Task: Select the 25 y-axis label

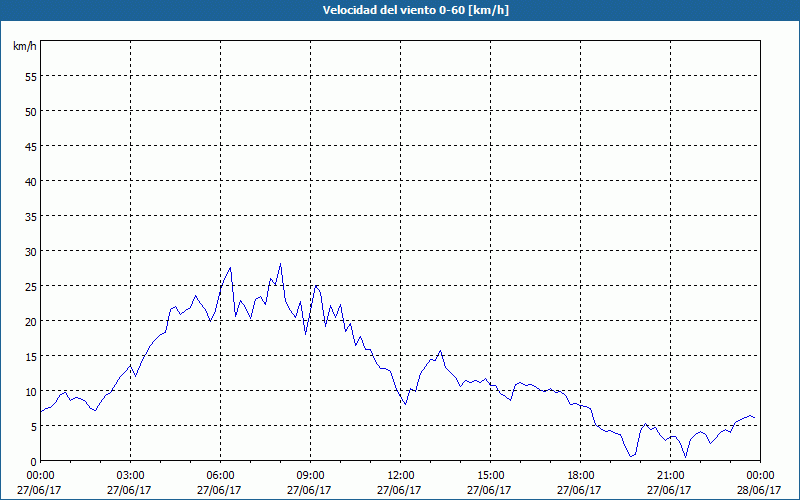Action: (x=31, y=286)
